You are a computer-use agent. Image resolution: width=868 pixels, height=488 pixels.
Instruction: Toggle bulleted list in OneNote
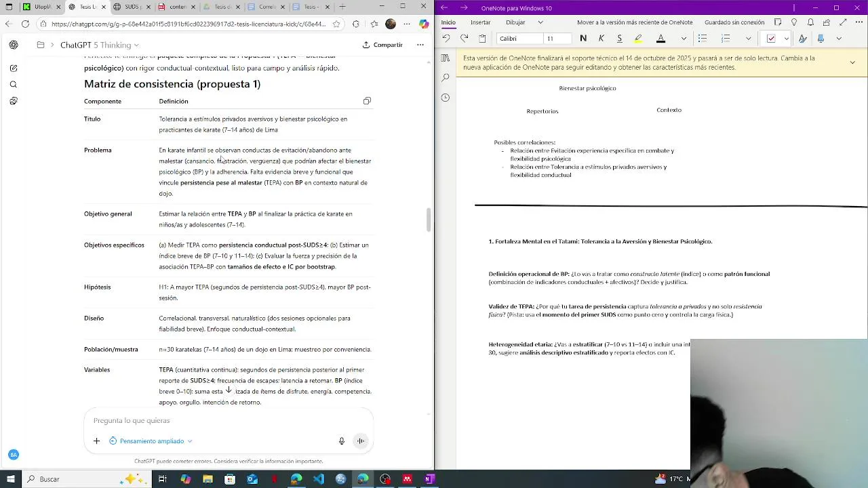(703, 39)
